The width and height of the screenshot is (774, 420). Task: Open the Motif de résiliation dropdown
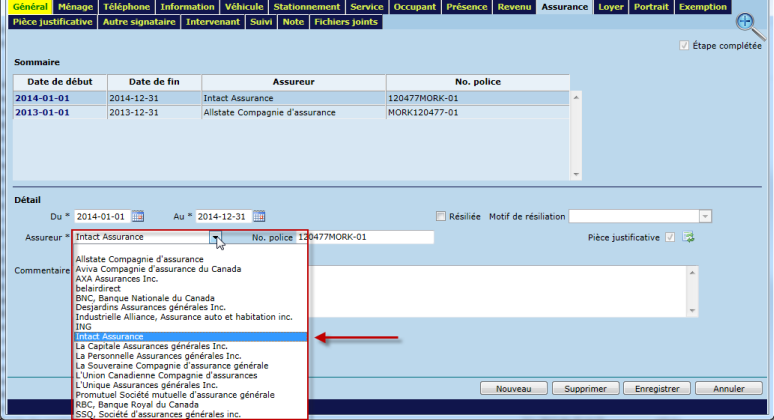pyautogui.click(x=705, y=216)
